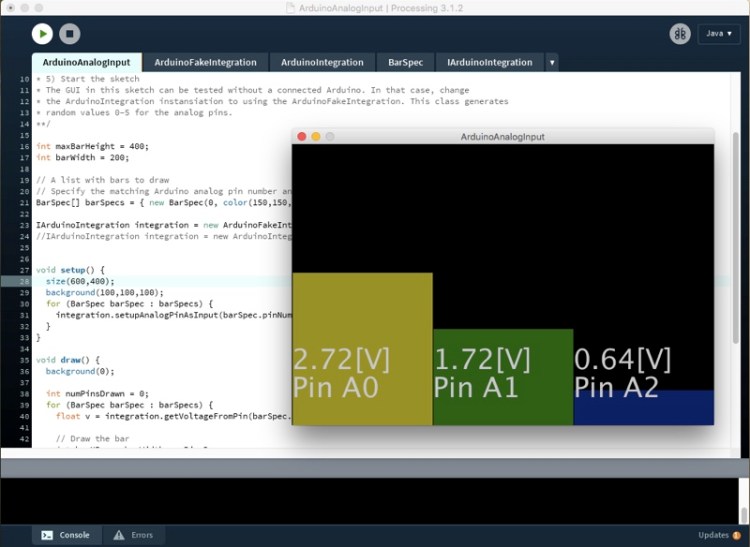Minimize the ArduinoAnalogInput sketch window

[x=316, y=136]
